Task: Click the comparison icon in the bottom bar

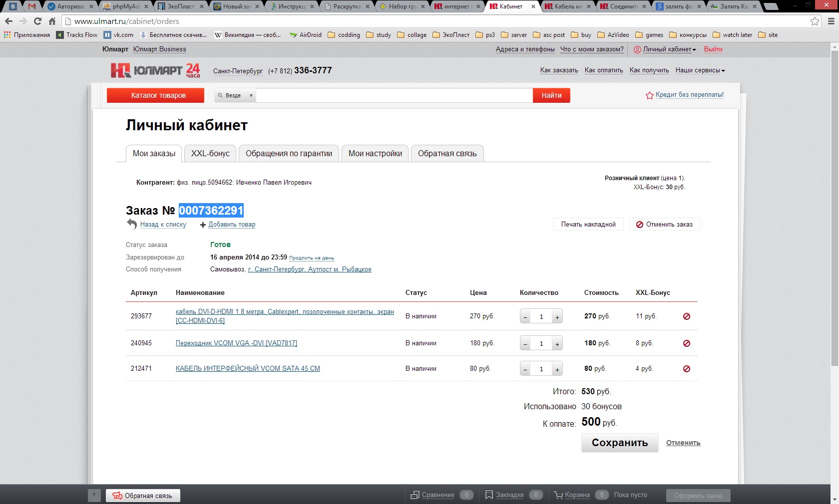Action: pos(415,495)
